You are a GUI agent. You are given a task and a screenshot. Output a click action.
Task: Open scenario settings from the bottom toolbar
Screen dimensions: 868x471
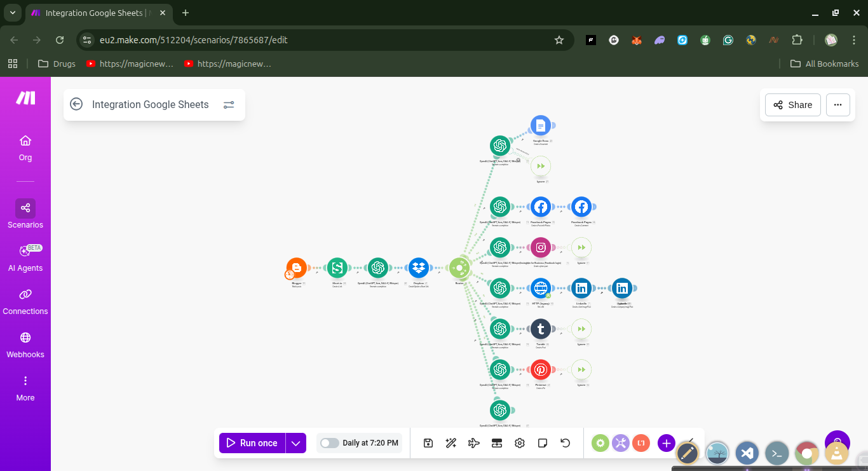pos(519,443)
